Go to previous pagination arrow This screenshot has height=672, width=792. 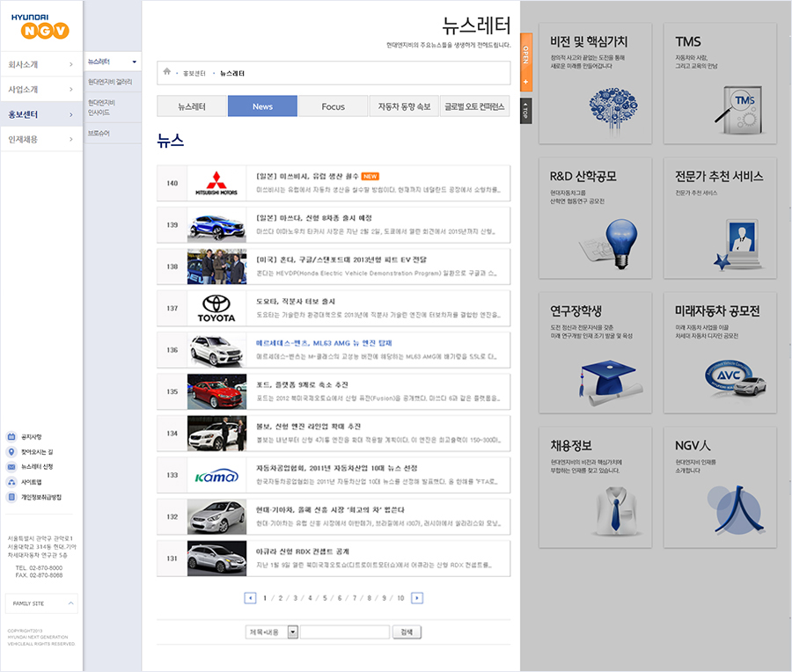point(250,598)
